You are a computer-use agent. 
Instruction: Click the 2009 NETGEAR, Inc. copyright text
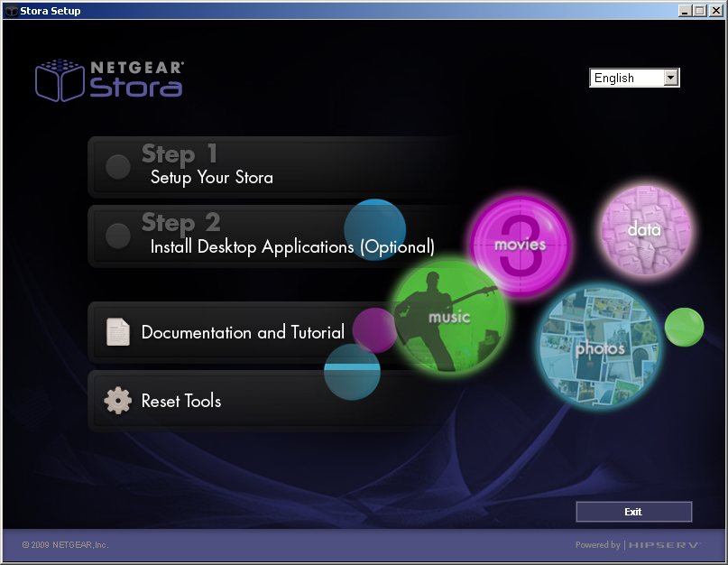pyautogui.click(x=66, y=544)
